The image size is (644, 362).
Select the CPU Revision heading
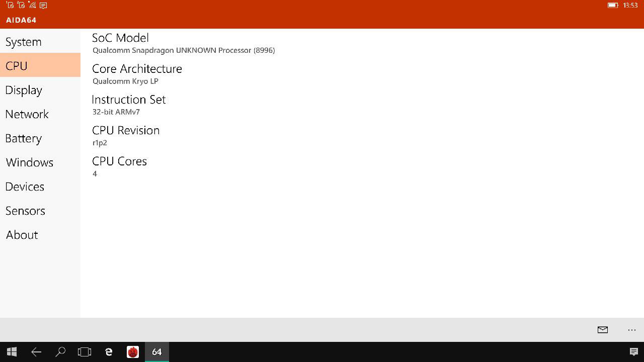[x=126, y=130]
